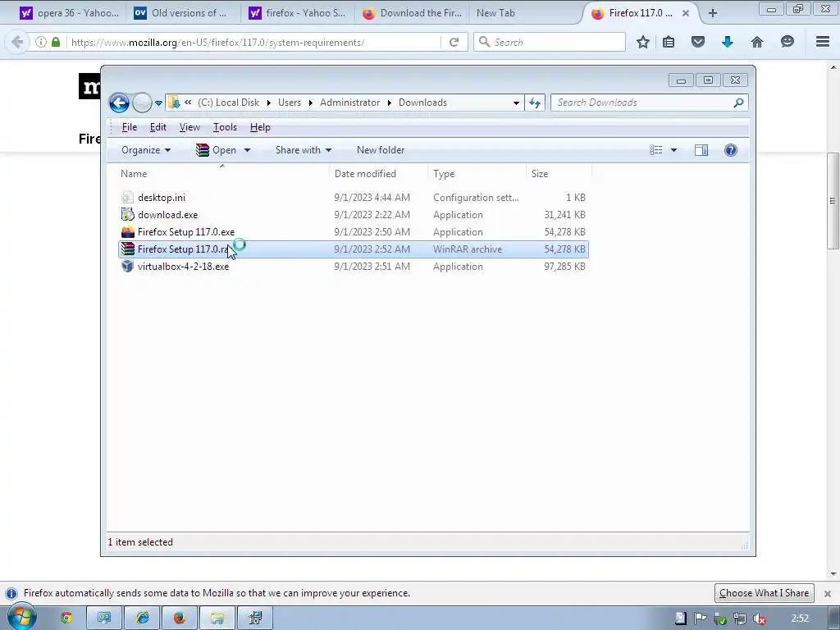Expand the address bar's previous locations dropdown
Screen dimensions: 840x630
pos(516,103)
